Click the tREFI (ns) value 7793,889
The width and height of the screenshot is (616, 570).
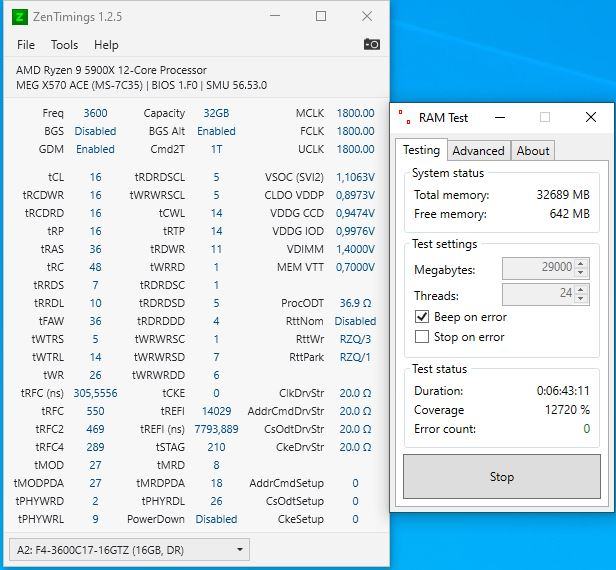pos(216,429)
